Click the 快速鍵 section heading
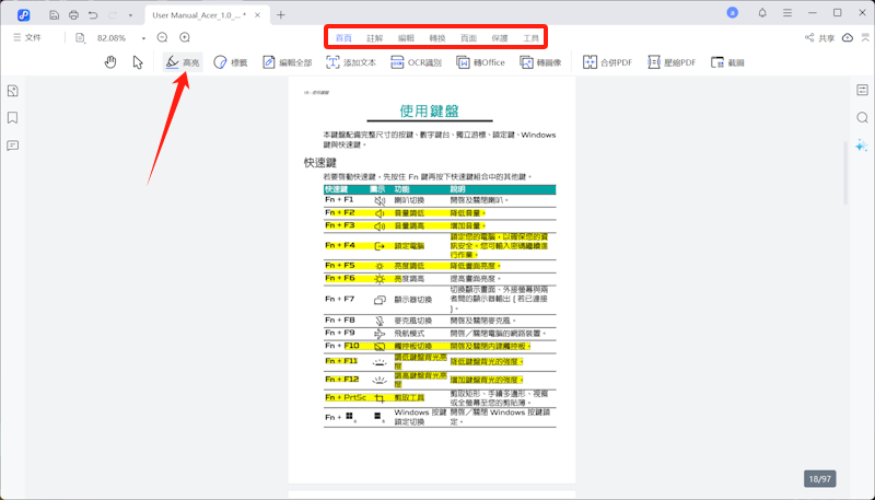Image resolution: width=875 pixels, height=500 pixels. 320,162
